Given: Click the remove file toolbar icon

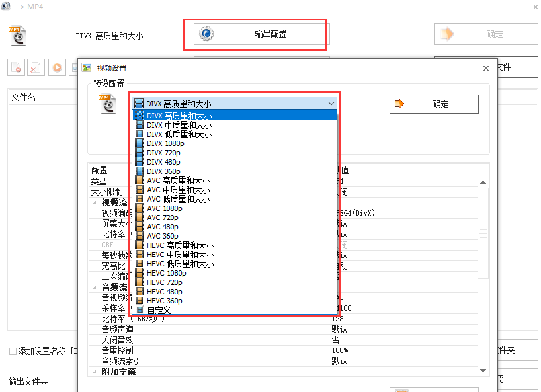Looking at the screenshot, I should click(x=16, y=67).
